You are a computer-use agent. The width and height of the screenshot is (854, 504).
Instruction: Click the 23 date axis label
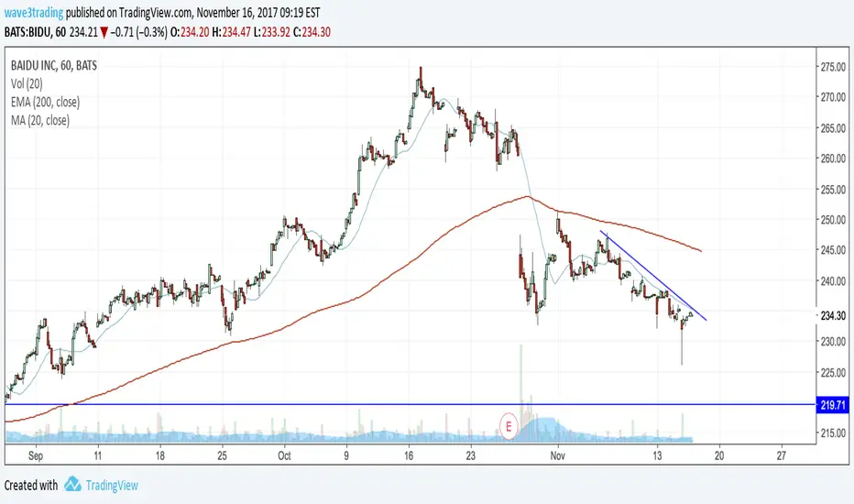pyautogui.click(x=471, y=455)
